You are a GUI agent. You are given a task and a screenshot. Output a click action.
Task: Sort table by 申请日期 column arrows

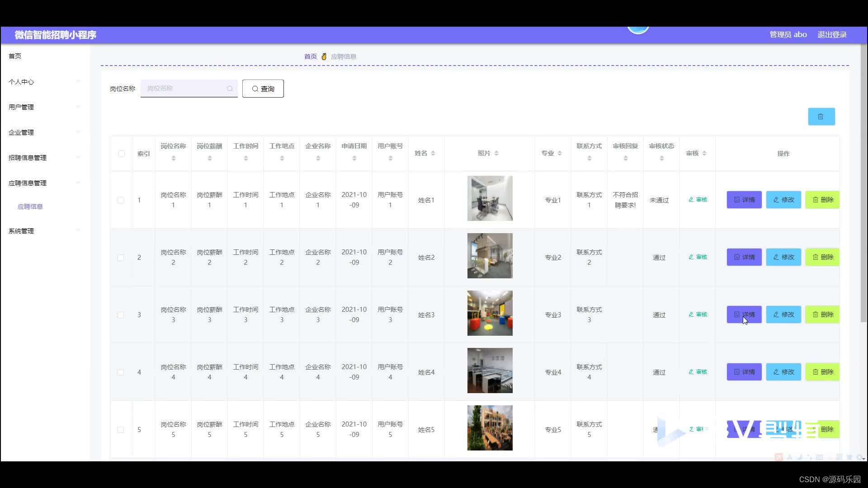tap(354, 158)
